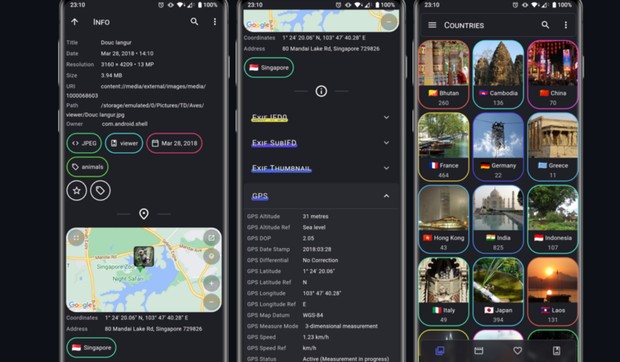Open hamburger menu on Countries screen
The image size is (620, 362).
432,25
